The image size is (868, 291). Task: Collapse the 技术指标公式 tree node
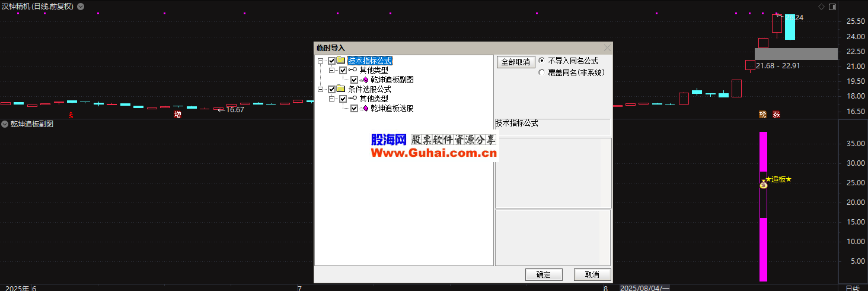click(321, 61)
